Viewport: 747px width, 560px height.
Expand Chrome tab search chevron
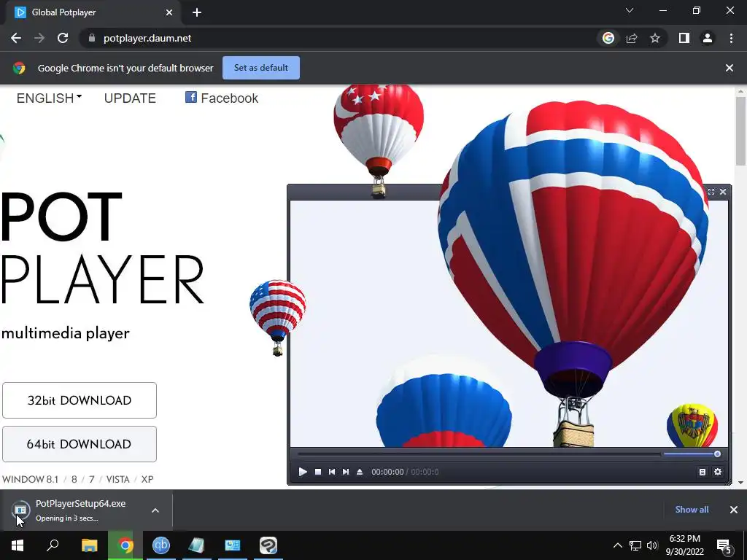[x=630, y=10]
